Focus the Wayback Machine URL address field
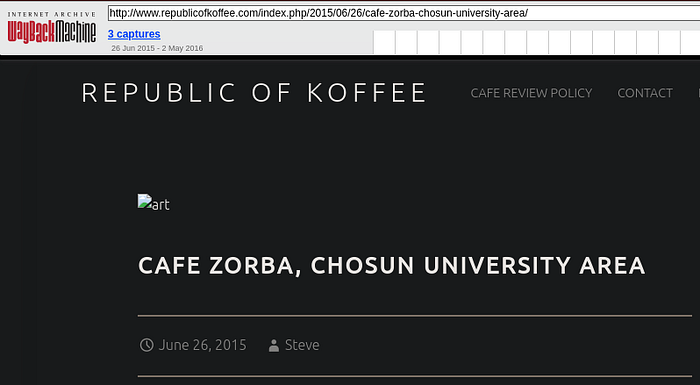The height and width of the screenshot is (385, 700). (404, 13)
